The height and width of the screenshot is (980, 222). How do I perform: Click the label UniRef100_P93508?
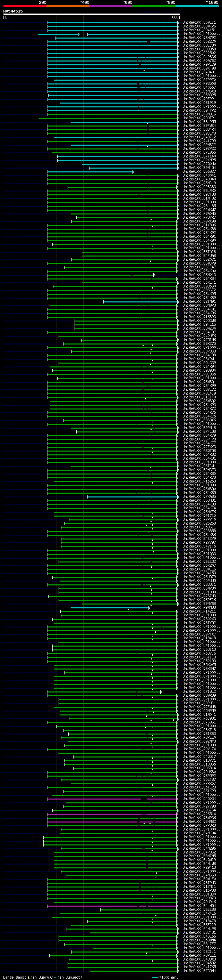(199, 84)
